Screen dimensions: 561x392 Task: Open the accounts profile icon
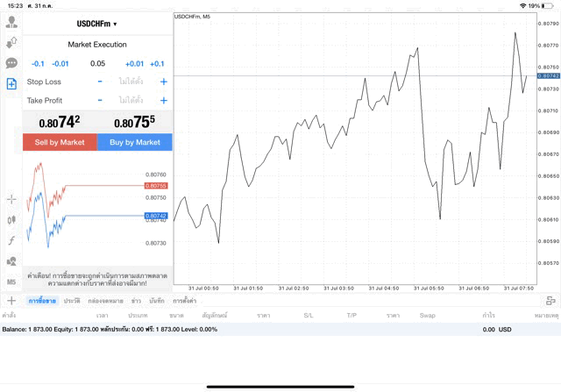pos(11,22)
